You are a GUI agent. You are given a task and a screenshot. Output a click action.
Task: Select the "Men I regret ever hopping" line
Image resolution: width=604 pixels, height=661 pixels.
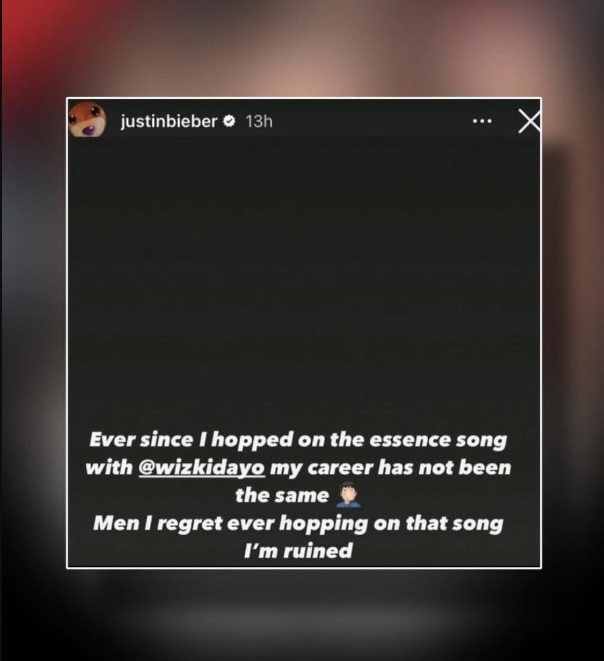tap(298, 524)
